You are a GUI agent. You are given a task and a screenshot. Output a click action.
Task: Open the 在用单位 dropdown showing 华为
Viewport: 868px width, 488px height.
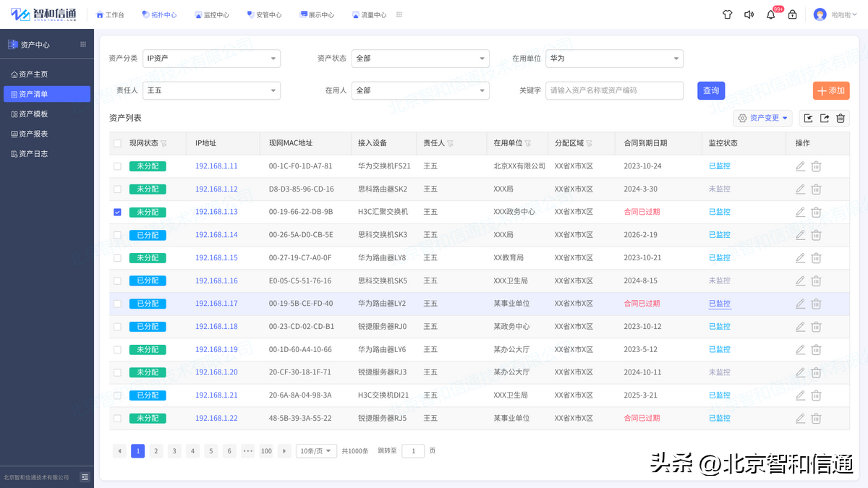(x=614, y=59)
